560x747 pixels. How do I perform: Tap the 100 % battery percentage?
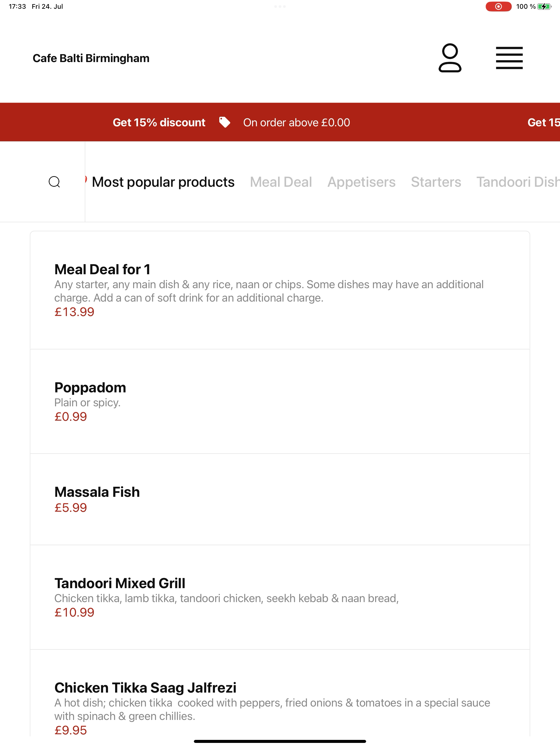[526, 6]
